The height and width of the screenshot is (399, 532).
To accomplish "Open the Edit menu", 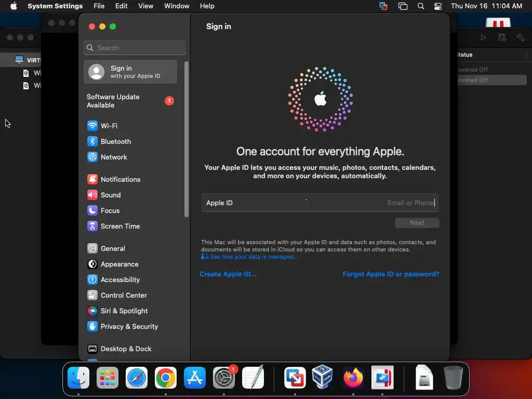I will tap(121, 6).
